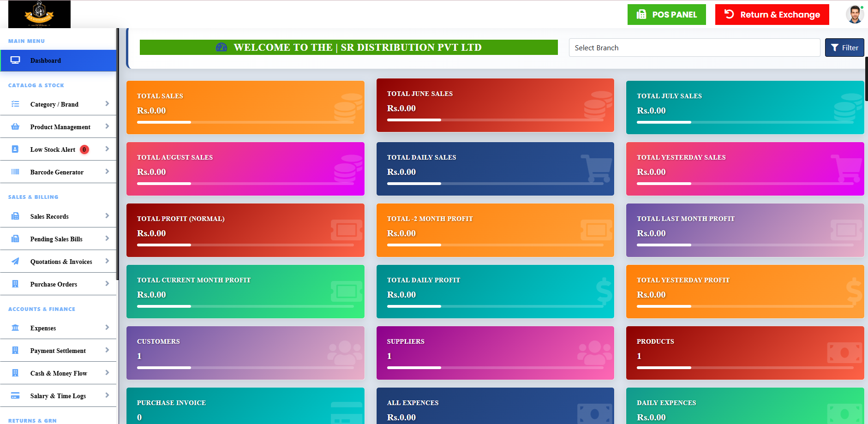
Task: Click the dollar icon on Total Daily Profit card
Action: tap(604, 292)
